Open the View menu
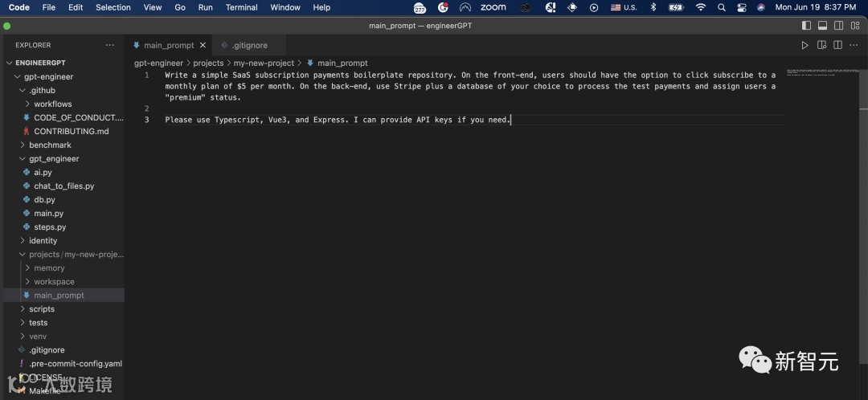The height and width of the screenshot is (400, 868). (x=153, y=7)
